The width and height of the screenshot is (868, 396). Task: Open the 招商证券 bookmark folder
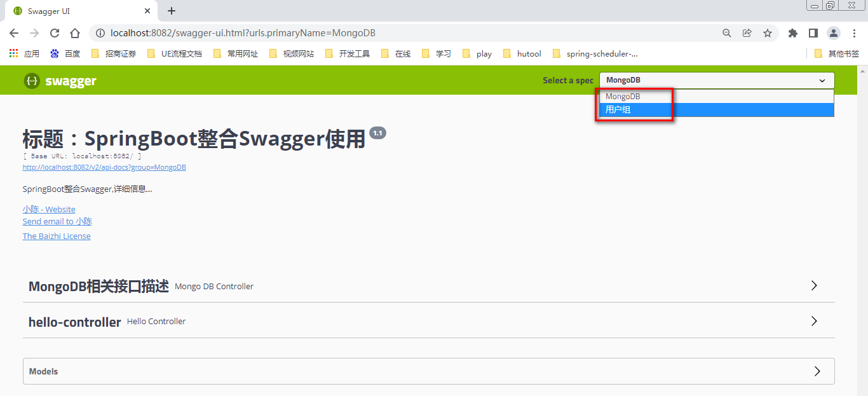(x=114, y=53)
